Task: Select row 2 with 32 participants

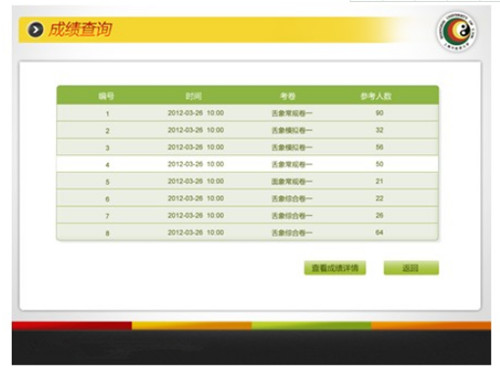Action: coord(247,130)
